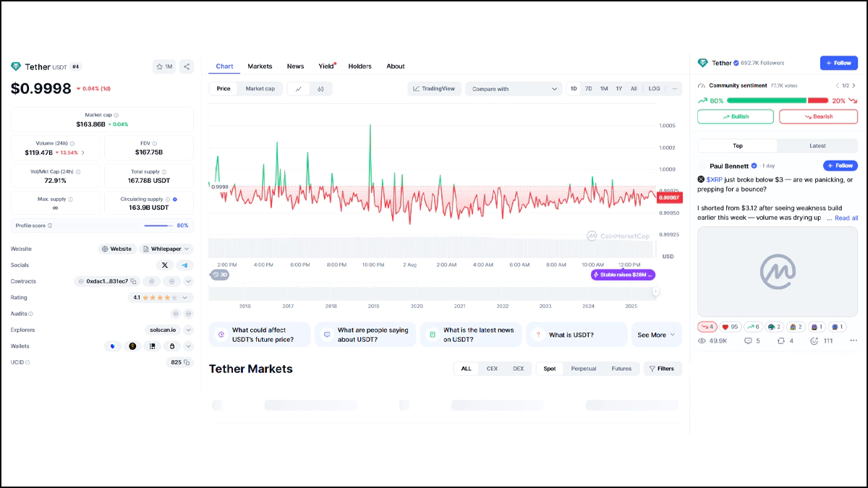Screen dimensions: 868x488
Task: Vote Bearish on community sentiment
Action: click(x=818, y=116)
